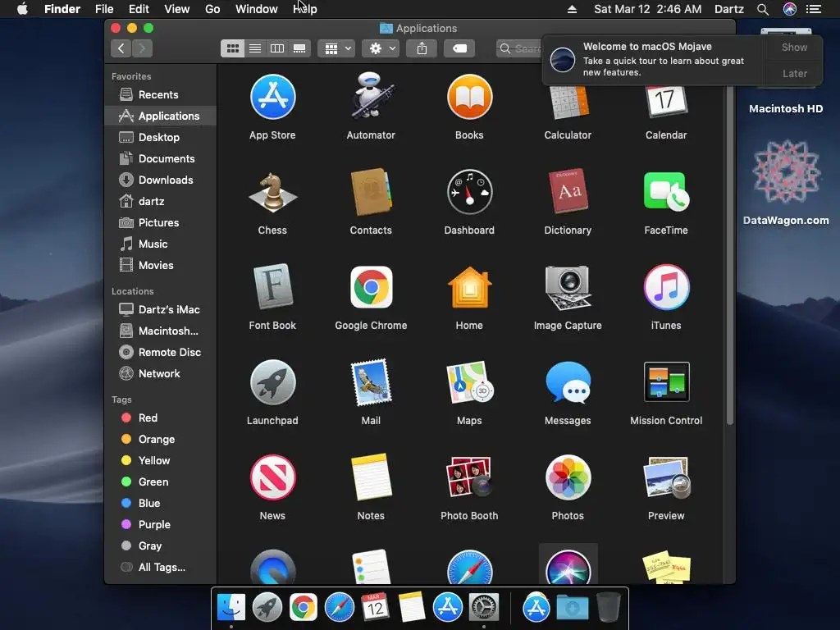
Task: Click Show on the Mojave notification
Action: tap(794, 47)
